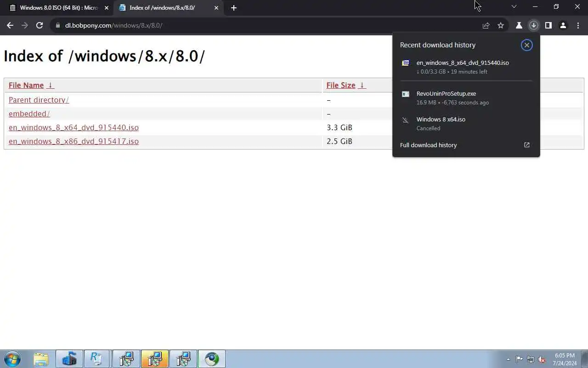588x368 pixels.
Task: Click the 2.5 GiB size cell
Action: [339, 141]
